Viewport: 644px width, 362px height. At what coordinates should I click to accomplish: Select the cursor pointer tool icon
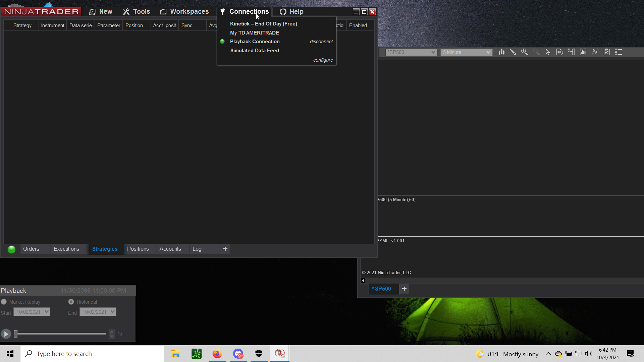[x=548, y=52]
